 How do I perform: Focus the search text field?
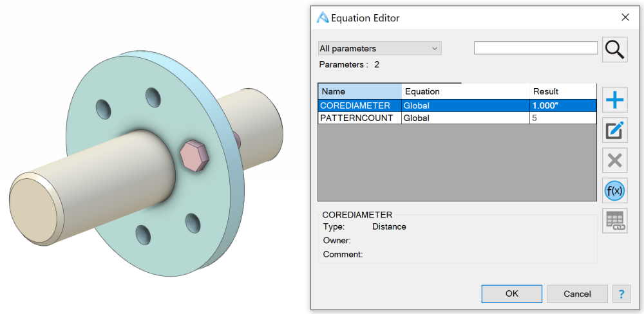tap(536, 48)
